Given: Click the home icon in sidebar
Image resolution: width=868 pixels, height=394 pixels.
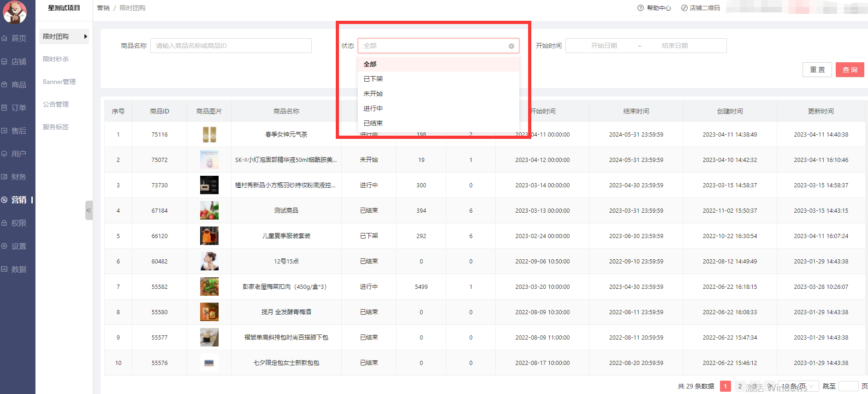Looking at the screenshot, I should [x=5, y=38].
